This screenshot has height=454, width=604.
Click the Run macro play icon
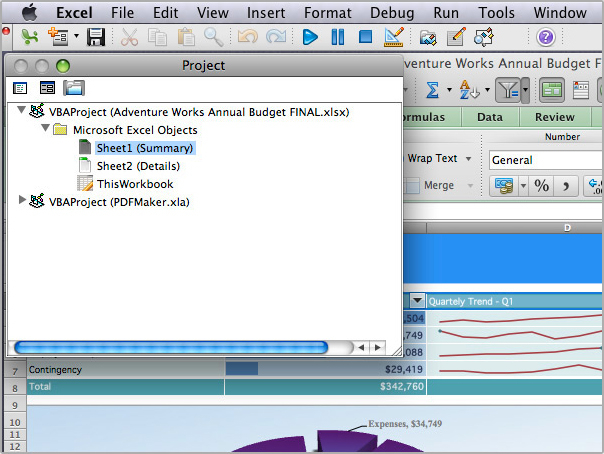tap(310, 37)
